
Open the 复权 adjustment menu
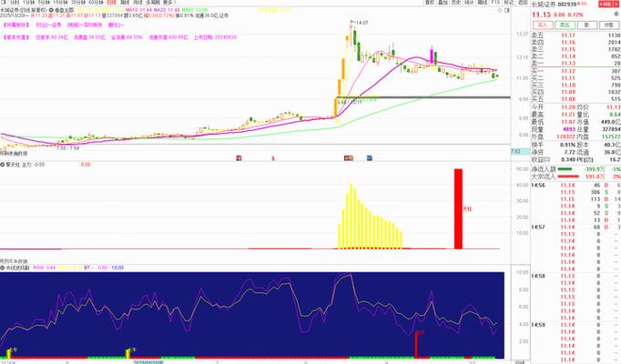click(430, 3)
